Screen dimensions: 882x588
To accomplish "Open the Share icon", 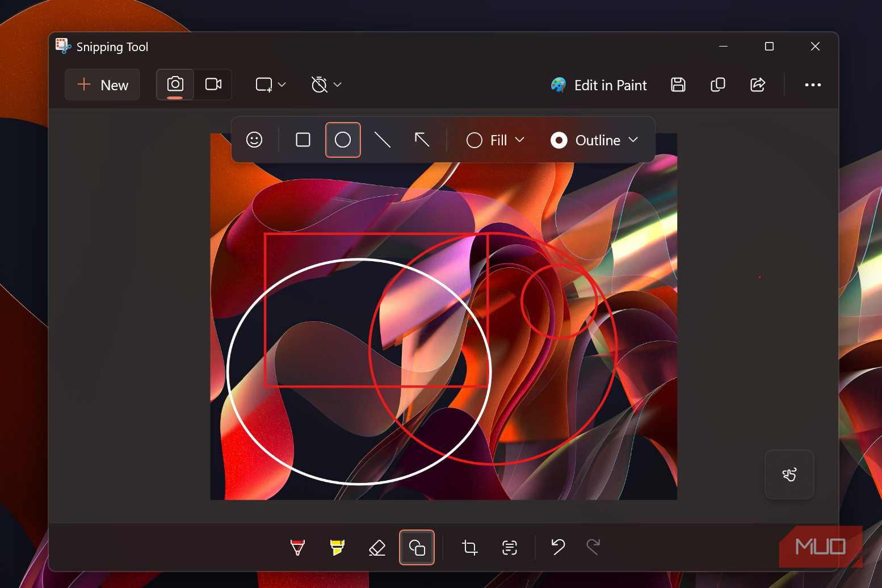I will click(x=758, y=85).
